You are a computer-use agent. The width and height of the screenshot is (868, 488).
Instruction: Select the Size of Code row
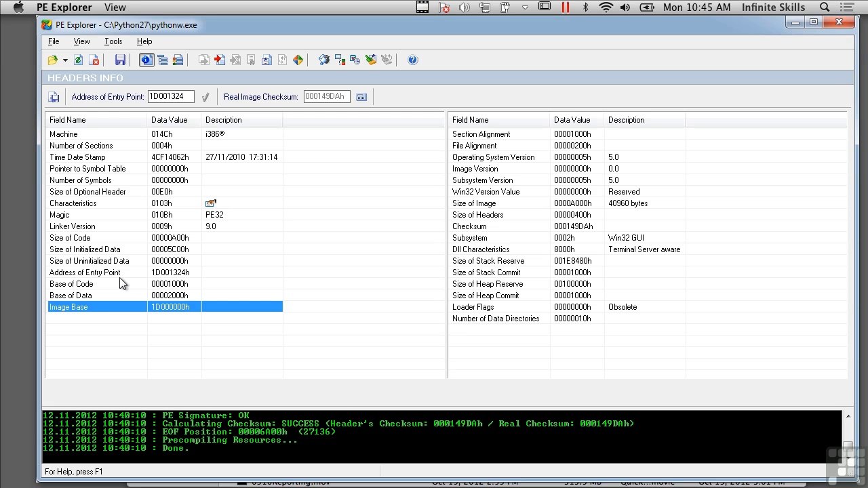point(165,238)
